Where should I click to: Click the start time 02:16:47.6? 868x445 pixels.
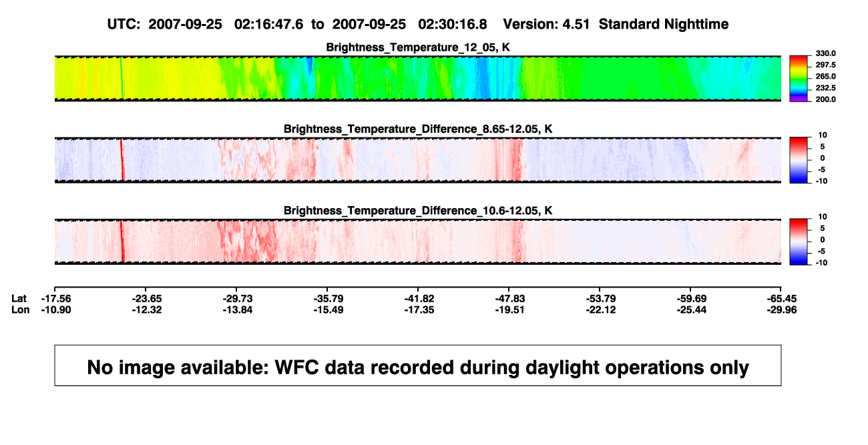[268, 24]
